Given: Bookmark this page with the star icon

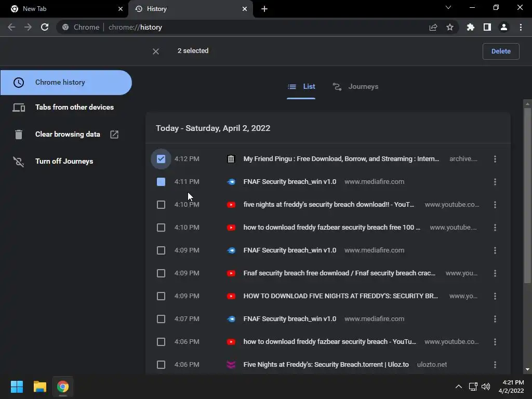Looking at the screenshot, I should 450,27.
